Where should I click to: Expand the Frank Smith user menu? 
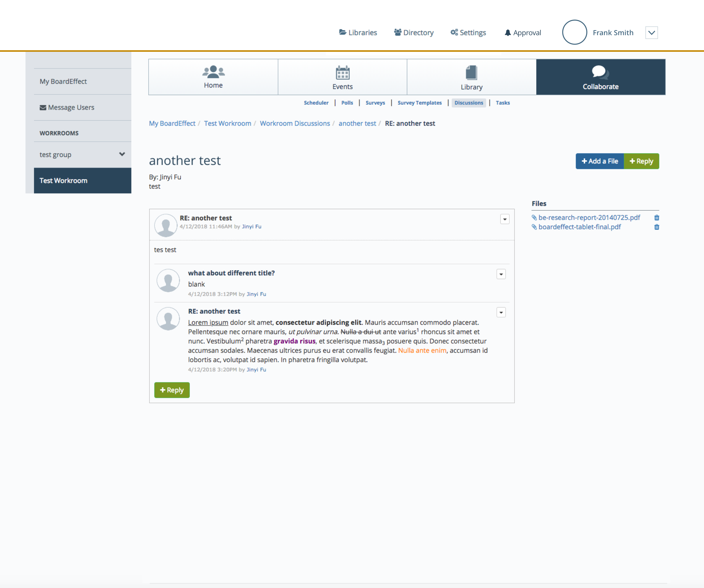pyautogui.click(x=651, y=33)
